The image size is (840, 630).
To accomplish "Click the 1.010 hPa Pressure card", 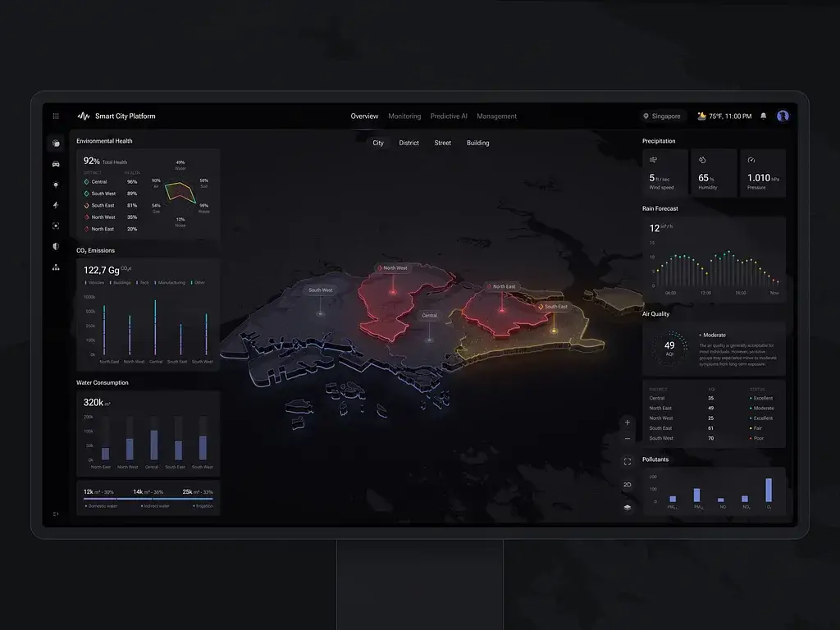I will click(x=763, y=174).
